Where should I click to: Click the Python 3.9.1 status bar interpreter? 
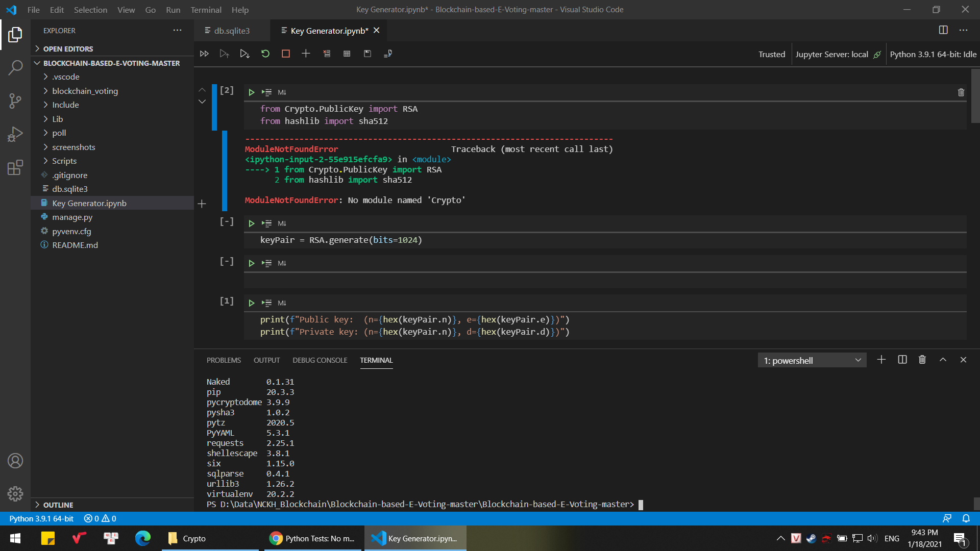pos(42,518)
